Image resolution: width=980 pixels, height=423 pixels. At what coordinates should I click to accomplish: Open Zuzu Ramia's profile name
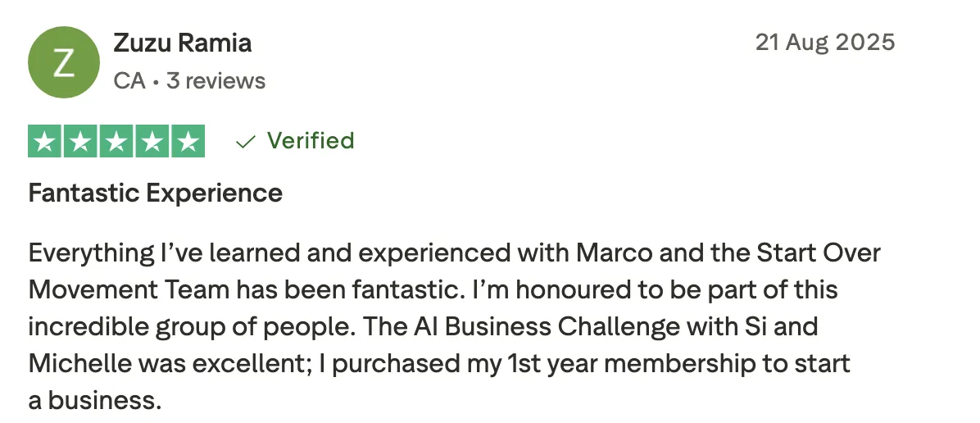point(183,43)
